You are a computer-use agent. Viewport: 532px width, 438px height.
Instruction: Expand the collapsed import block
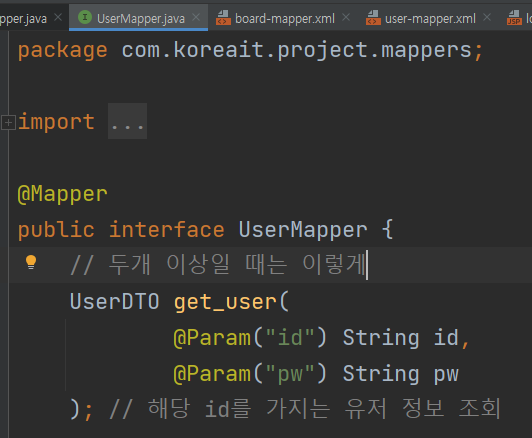[x=8, y=122]
